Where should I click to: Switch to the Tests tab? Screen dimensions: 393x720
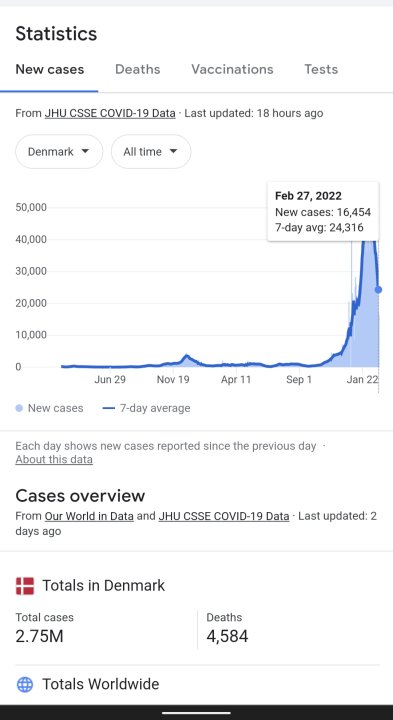321,69
